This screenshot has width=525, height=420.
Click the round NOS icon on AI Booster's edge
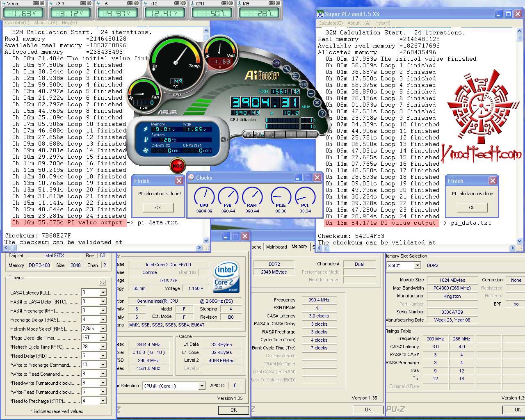click(276, 63)
